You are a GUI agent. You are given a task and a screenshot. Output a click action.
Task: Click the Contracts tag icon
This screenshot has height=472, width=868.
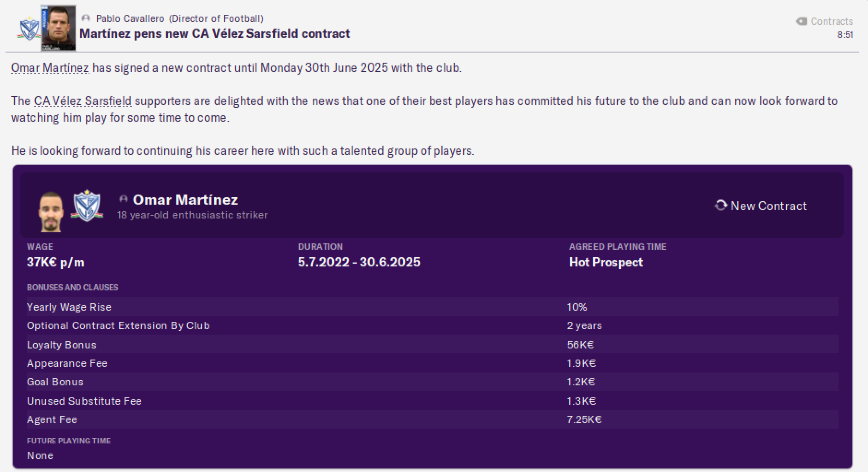click(802, 21)
